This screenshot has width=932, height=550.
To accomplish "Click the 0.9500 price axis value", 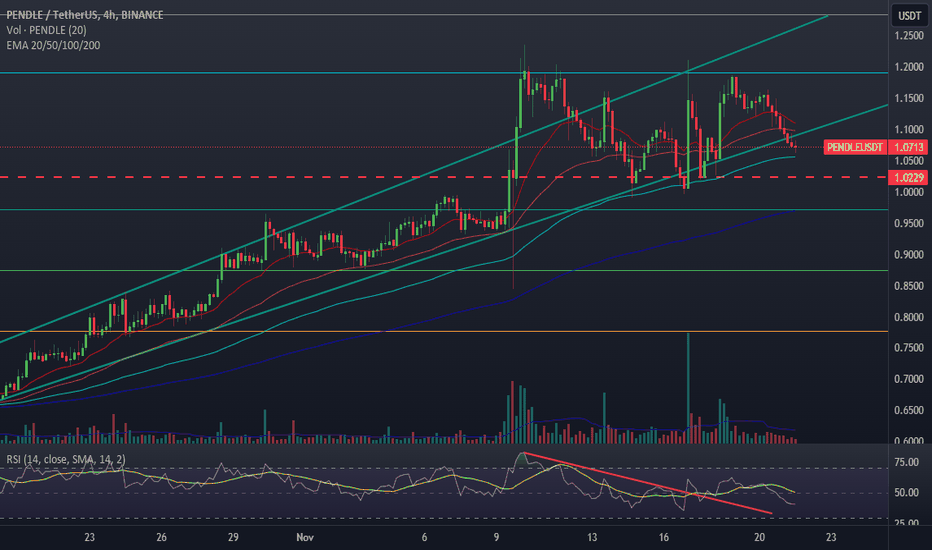I will 909,224.
